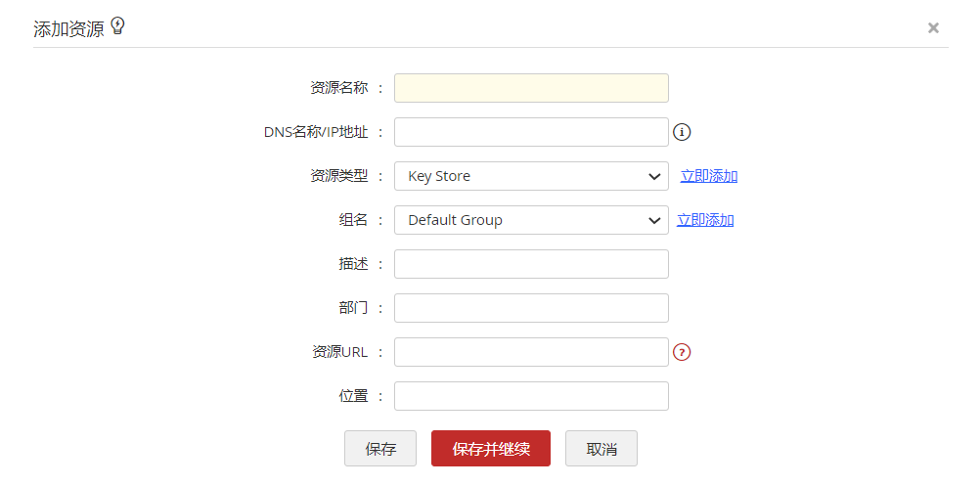Click 立即添加 link next to 组名
980x486 pixels.
pos(705,220)
